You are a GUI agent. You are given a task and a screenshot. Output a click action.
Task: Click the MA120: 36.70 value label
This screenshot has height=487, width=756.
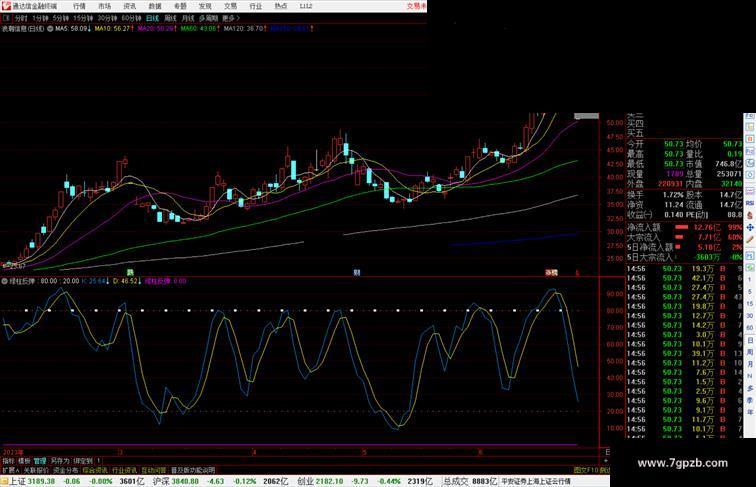246,29
